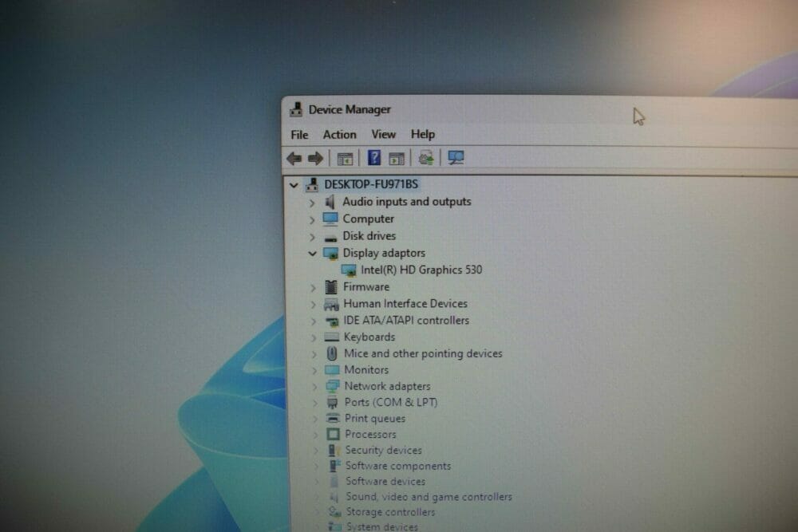
Task: Expand Mice and other pointing devices chevron
Action: [x=314, y=354]
